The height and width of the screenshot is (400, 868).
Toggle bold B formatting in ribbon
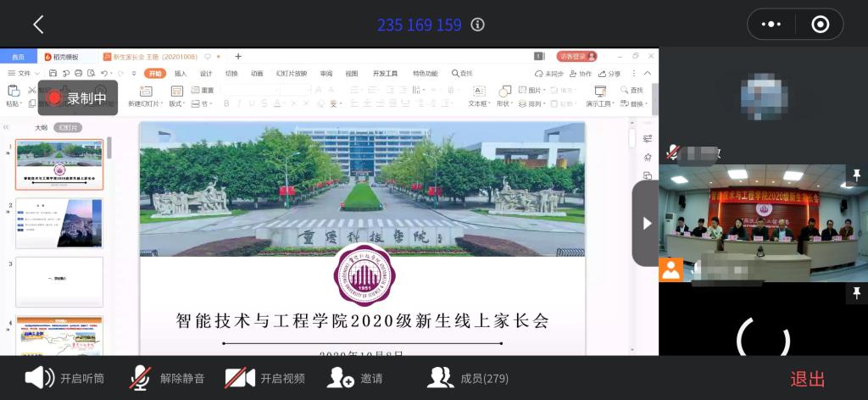click(226, 103)
